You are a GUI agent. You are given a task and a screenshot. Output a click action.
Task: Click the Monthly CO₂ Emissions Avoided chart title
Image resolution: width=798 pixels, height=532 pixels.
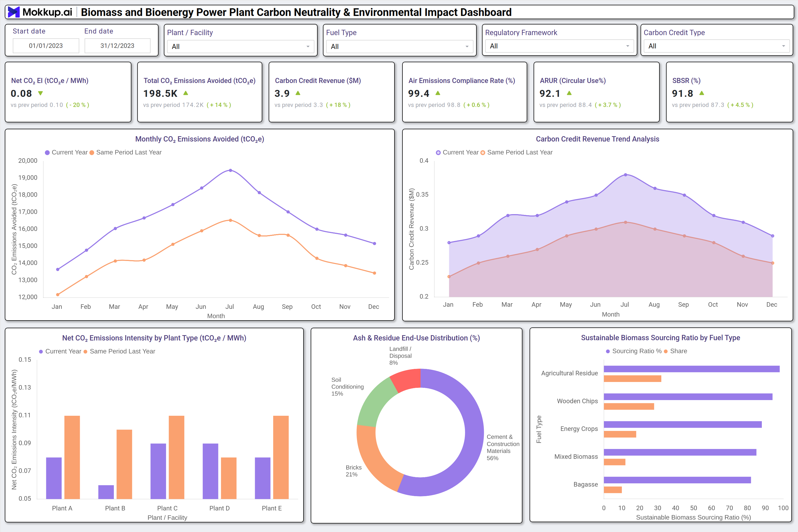point(199,139)
